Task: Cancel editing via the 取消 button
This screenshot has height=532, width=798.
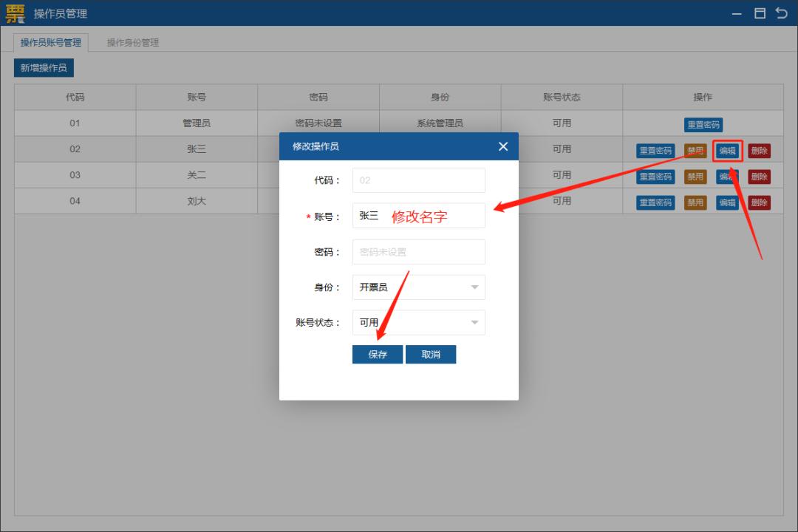Action: tap(431, 354)
